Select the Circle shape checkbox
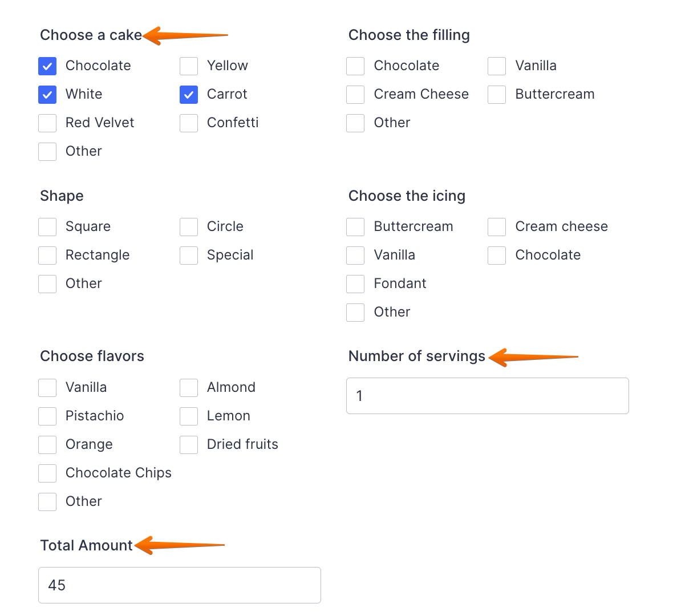Image resolution: width=673 pixels, height=616 pixels. tap(189, 227)
